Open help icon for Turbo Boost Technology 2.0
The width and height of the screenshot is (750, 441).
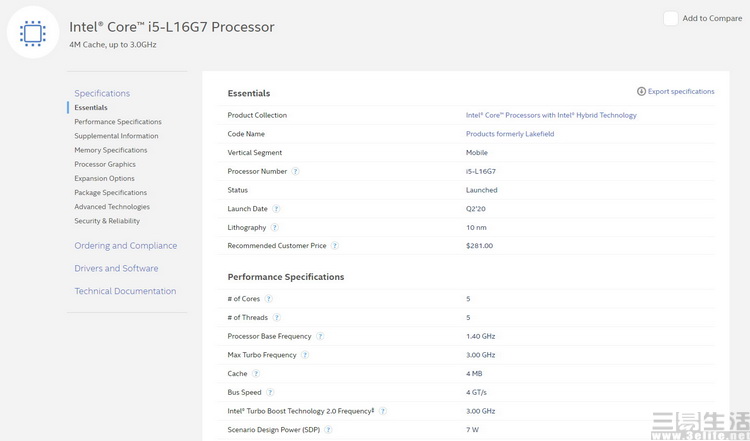(x=383, y=411)
